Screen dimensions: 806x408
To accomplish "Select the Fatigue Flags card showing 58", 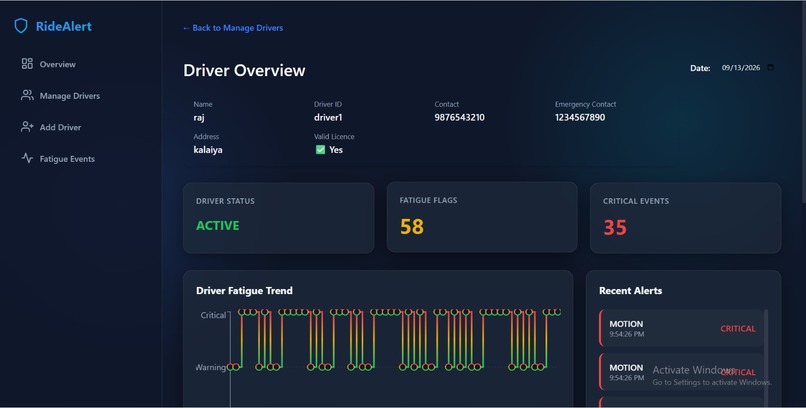I will (482, 217).
